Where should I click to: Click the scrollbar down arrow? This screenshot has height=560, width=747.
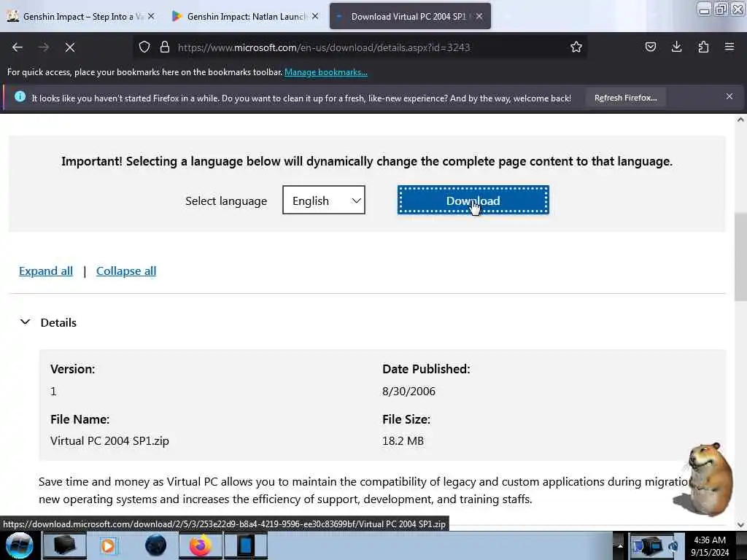(x=740, y=525)
